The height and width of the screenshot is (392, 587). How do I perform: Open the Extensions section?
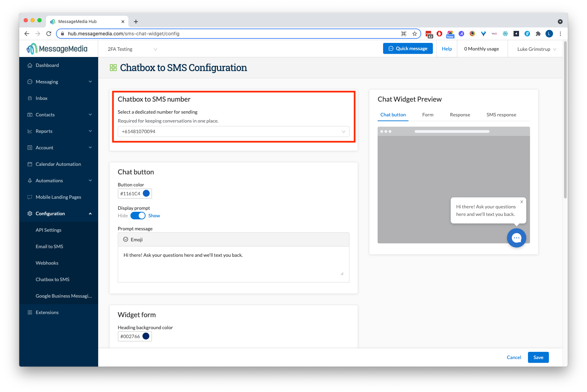pos(47,312)
